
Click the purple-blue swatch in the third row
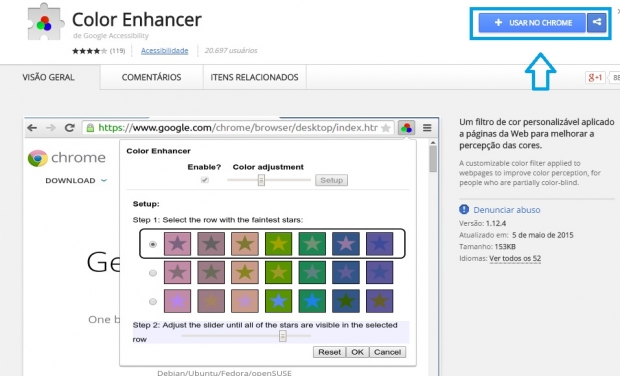pos(380,301)
